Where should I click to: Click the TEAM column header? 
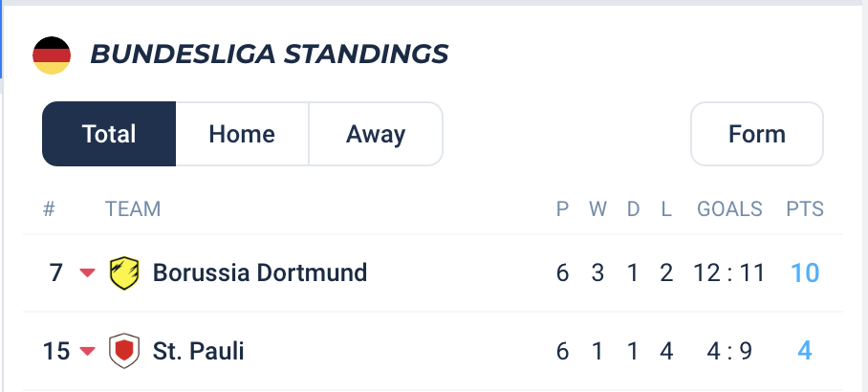point(133,209)
